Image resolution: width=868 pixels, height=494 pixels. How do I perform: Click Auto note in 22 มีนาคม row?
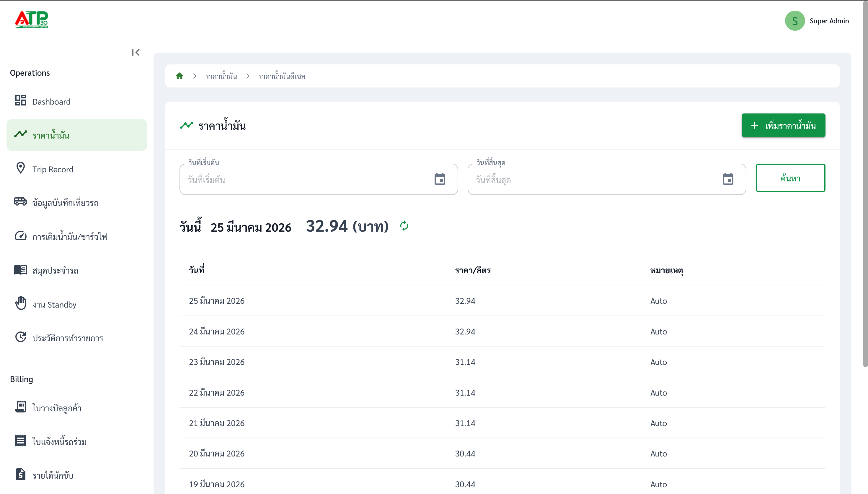[x=659, y=393]
